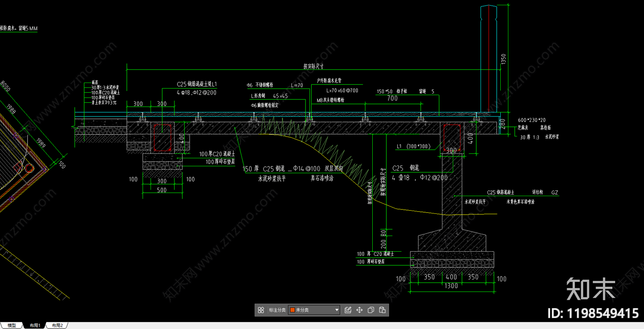Click the white dropdown arrow beside 未分类
This screenshot has height=329, width=644.
tap(337, 310)
